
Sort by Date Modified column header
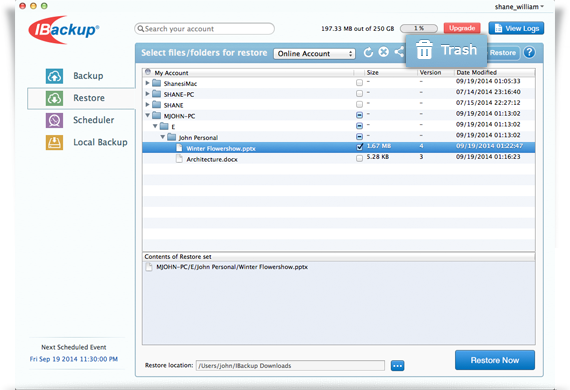pos(494,73)
